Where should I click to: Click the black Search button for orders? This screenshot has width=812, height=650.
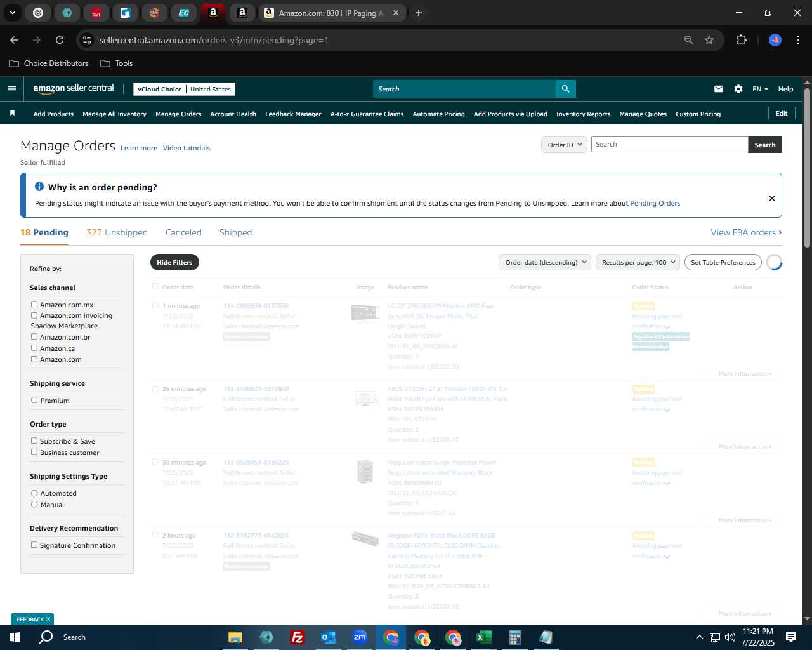point(765,145)
